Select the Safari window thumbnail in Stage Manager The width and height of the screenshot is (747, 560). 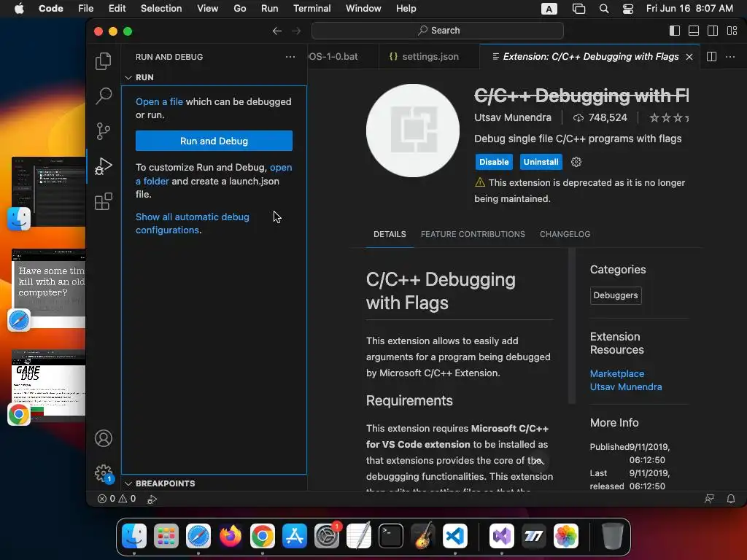point(48,289)
